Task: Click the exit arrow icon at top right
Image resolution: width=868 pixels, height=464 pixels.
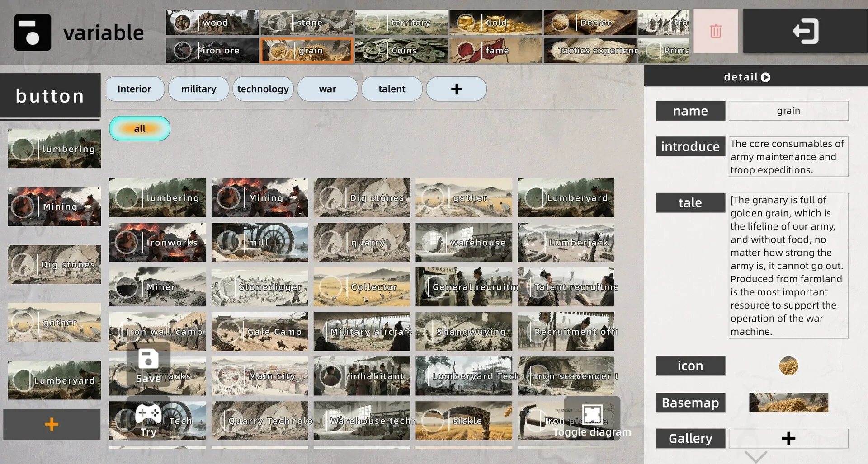Action: coord(805,31)
